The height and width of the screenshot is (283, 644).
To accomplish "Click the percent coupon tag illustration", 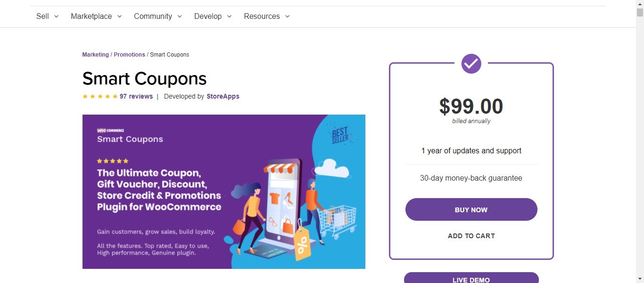I will click(x=302, y=245).
